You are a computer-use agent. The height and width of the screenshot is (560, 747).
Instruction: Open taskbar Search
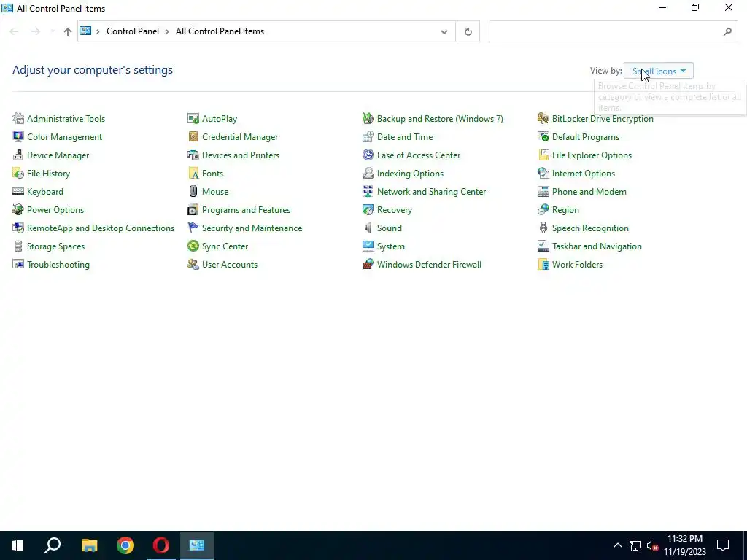click(x=53, y=545)
